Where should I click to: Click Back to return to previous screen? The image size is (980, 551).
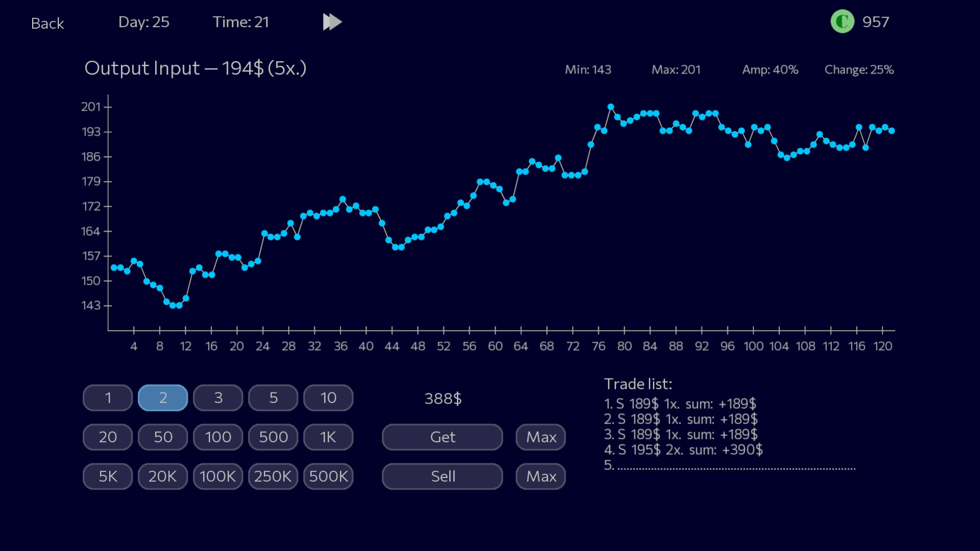(x=47, y=23)
